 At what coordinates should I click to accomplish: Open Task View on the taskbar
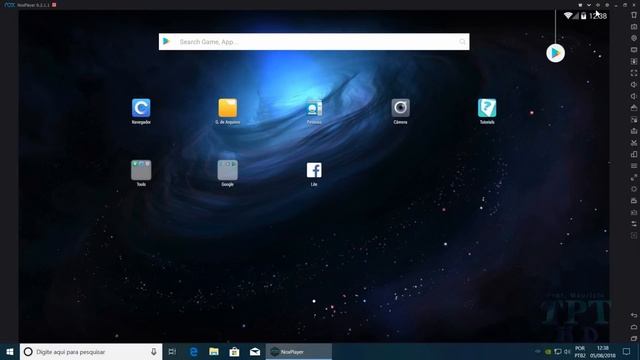(172, 352)
